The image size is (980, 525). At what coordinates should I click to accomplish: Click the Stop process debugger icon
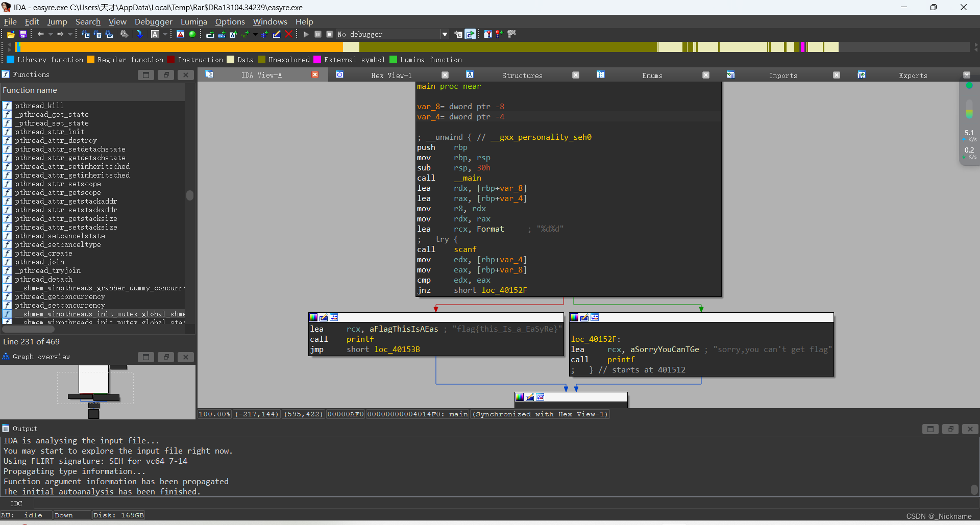click(329, 34)
